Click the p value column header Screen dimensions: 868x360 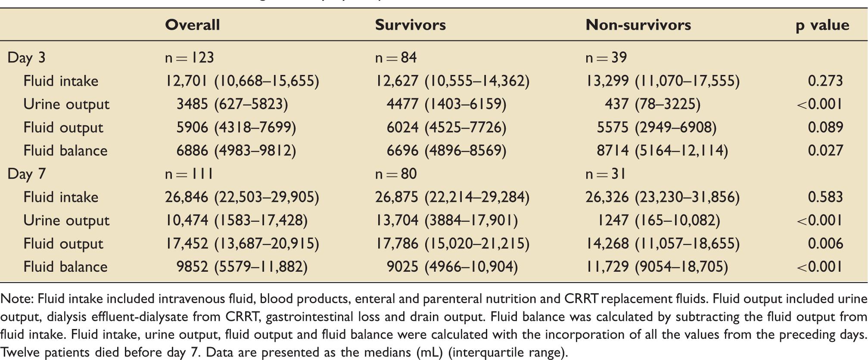pos(822,25)
